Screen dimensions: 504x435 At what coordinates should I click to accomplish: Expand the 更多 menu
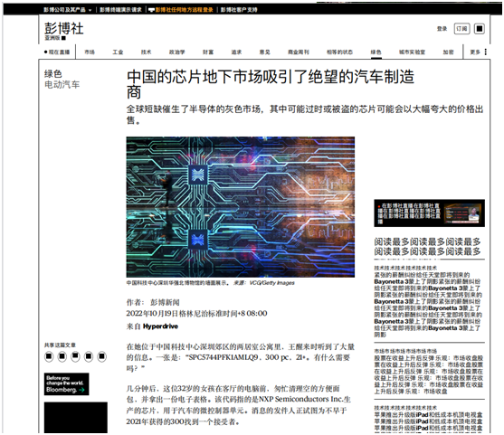(x=479, y=52)
